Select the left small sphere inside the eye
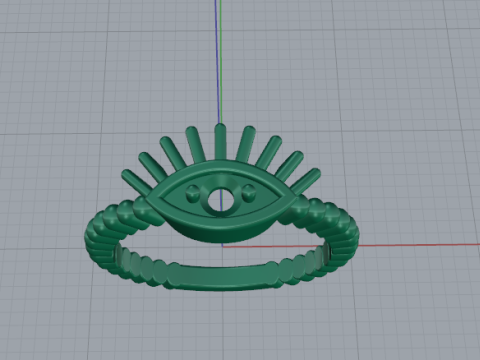The height and width of the screenshot is (360, 480). [192, 193]
